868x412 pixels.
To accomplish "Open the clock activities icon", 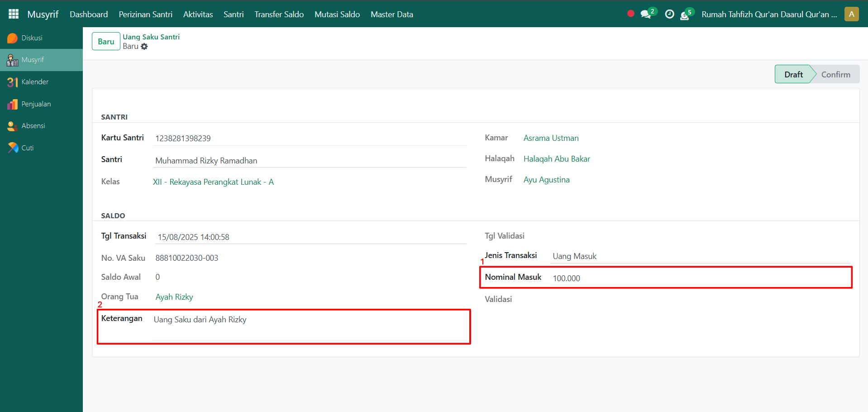I will tap(669, 14).
